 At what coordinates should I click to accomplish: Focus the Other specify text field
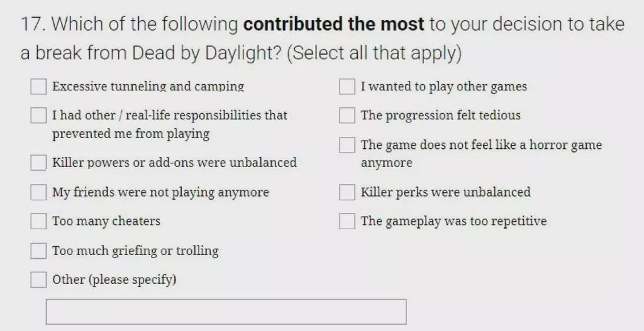click(226, 312)
